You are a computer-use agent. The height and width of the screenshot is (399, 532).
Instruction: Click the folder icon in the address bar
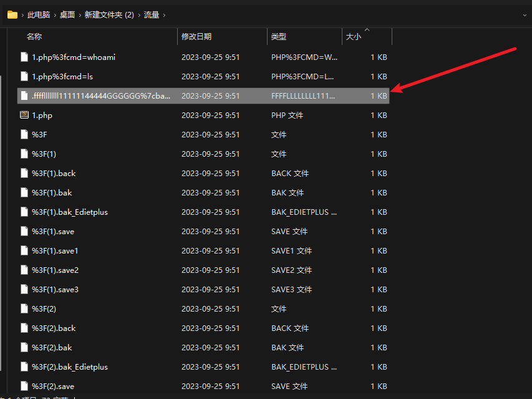click(12, 14)
